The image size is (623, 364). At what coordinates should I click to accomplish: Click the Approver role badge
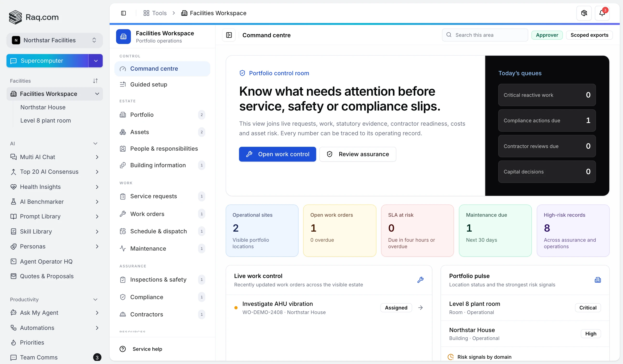[x=547, y=35]
